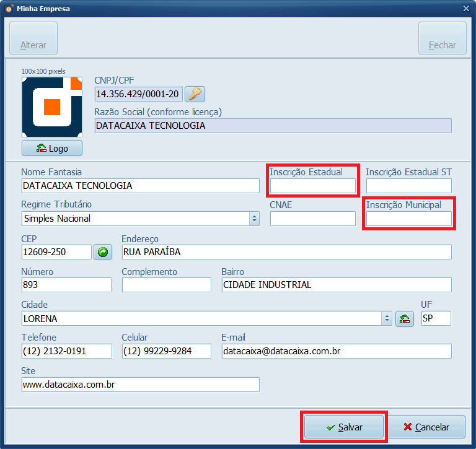Close the Minha Empresa window
The height and width of the screenshot is (449, 476).
point(465,9)
